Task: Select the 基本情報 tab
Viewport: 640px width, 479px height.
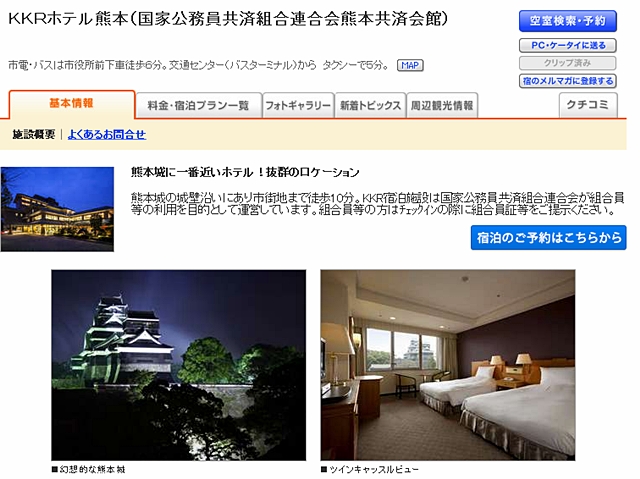Action: click(72, 104)
